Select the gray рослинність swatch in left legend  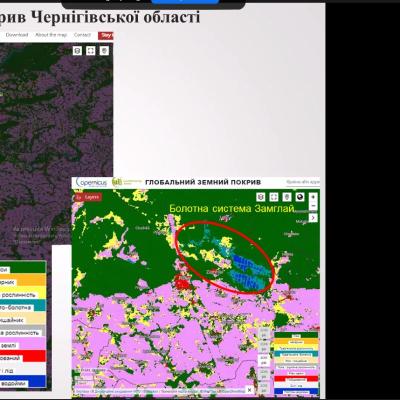pos(23,331)
